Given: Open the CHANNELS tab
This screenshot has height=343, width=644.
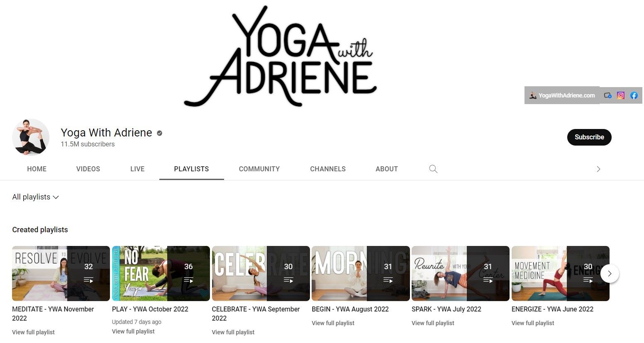Looking at the screenshot, I should [328, 169].
